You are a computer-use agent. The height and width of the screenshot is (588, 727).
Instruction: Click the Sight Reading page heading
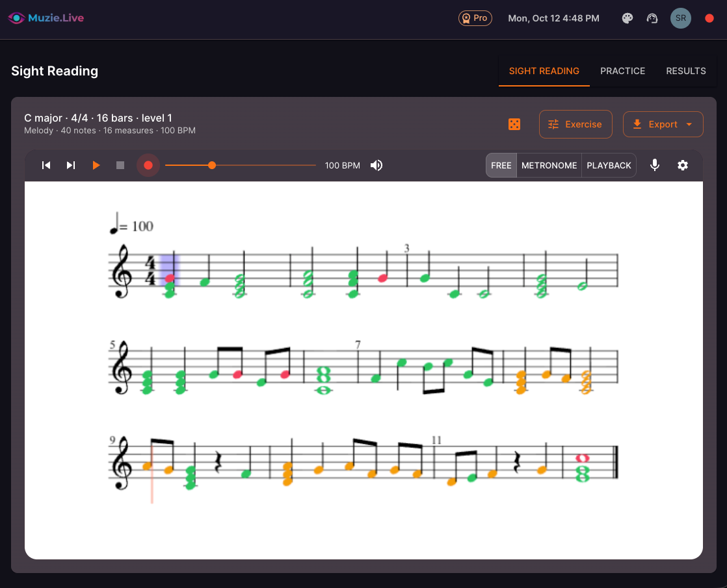tap(55, 71)
